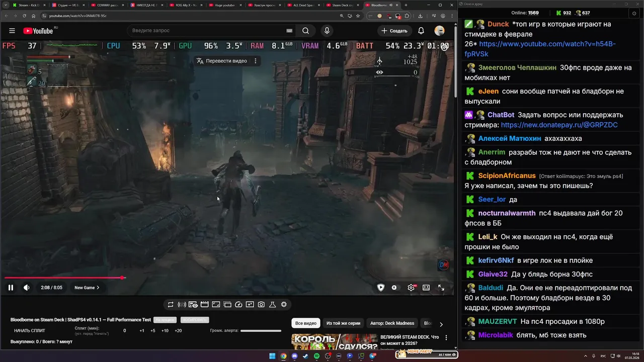Click the Создать create button
This screenshot has width=644, height=362.
394,31
